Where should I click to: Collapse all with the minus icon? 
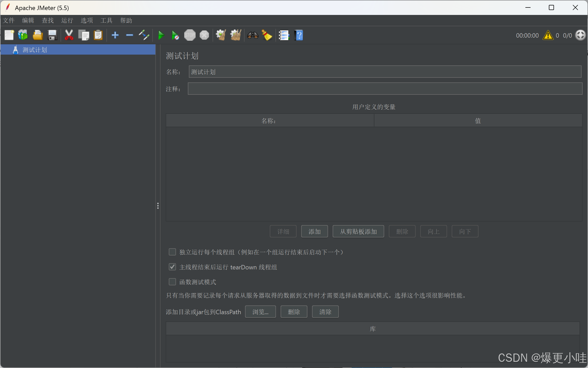(129, 35)
